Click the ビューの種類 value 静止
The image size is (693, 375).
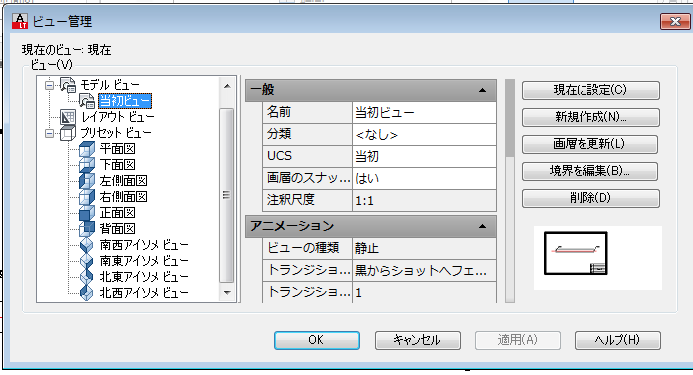click(x=424, y=249)
